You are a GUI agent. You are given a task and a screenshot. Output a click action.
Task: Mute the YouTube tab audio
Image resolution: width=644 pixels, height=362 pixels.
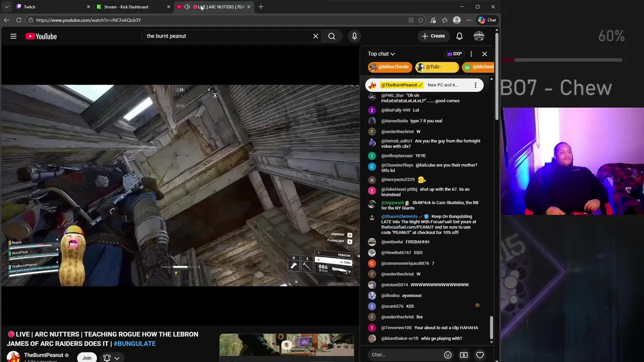click(187, 7)
